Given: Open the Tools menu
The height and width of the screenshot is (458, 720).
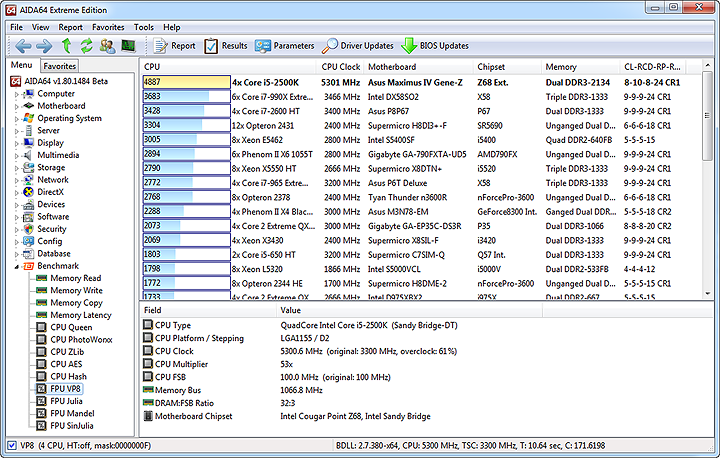Looking at the screenshot, I should pos(144,27).
